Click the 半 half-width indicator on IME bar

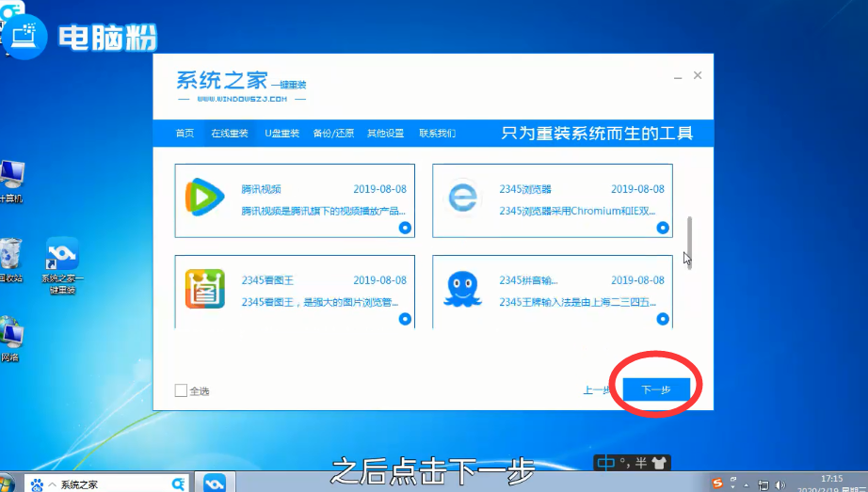[x=641, y=463]
